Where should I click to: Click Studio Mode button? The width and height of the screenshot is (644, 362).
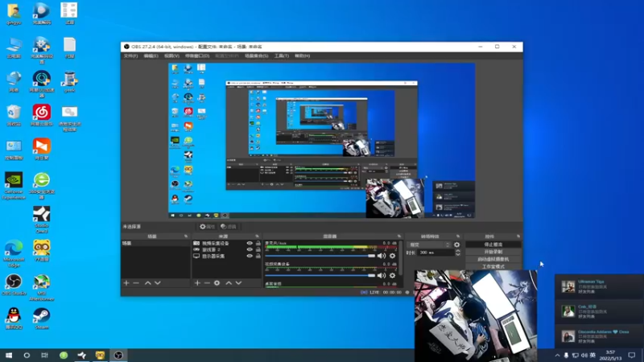coord(493,266)
